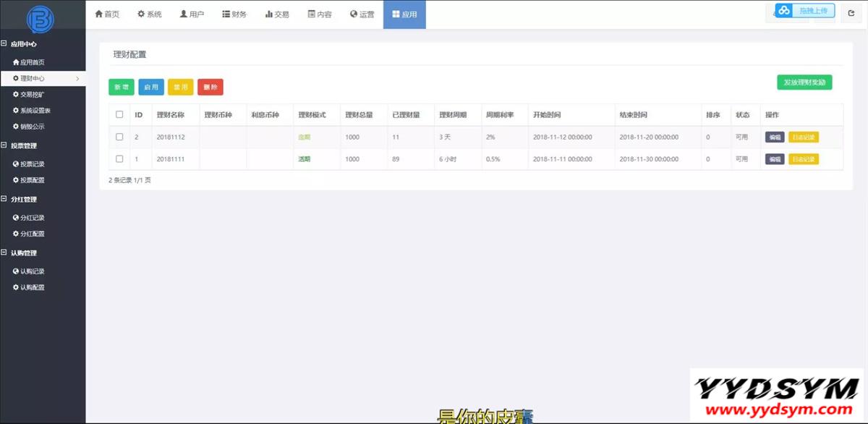Check the row for 20181111
This screenshot has width=868, height=424.
[x=119, y=158]
